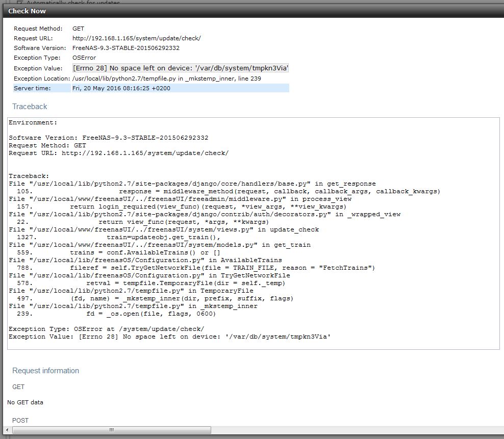Image resolution: width=504 pixels, height=439 pixels.
Task: Click the horizontal scrollbar left arrow
Action: point(7,430)
